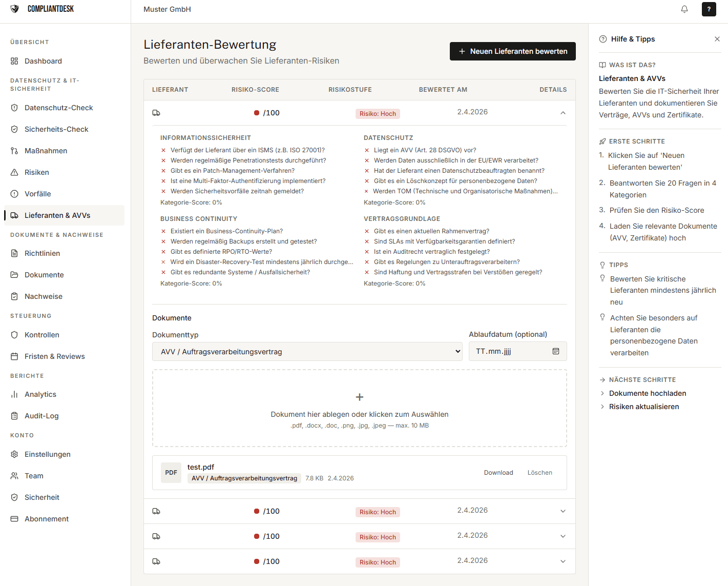Expand the last supplier row chevron
The height and width of the screenshot is (586, 728).
pyautogui.click(x=563, y=561)
